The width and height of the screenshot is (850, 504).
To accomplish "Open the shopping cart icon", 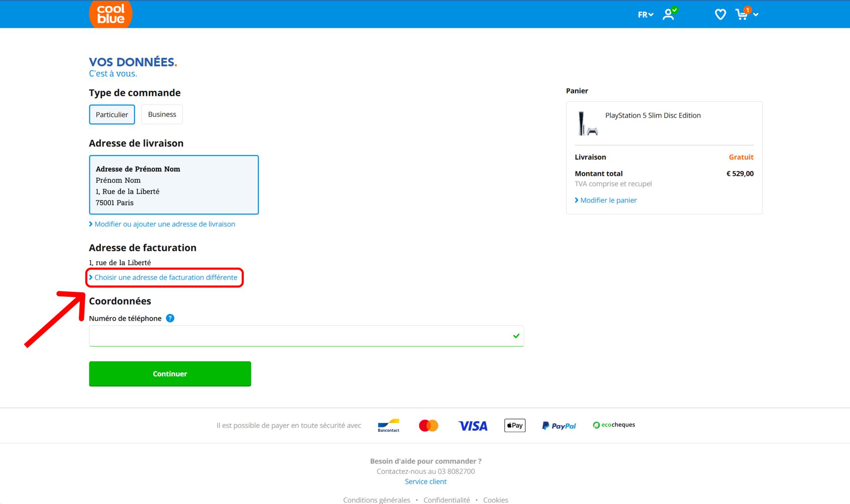I will [x=742, y=14].
